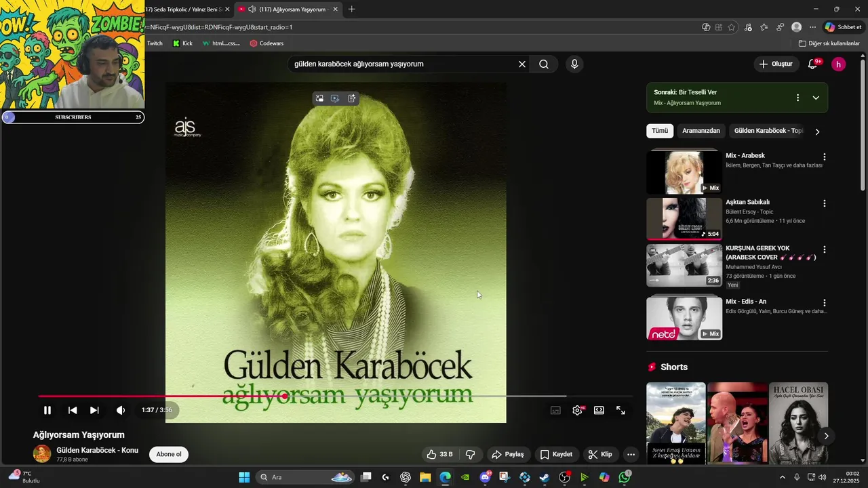Viewport: 868px width, 488px height.
Task: Expand the Mix - Ağlıyorsam Yaşıyorum playlist
Action: pos(816,98)
